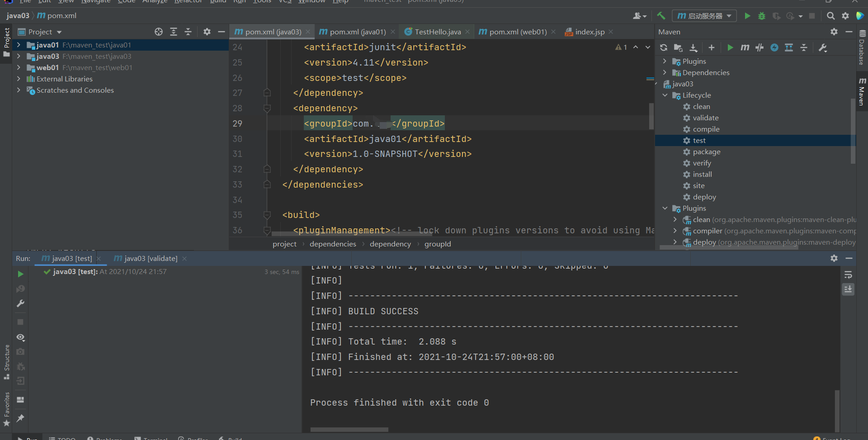Select the deploy lifecycle phase
Image resolution: width=868 pixels, height=440 pixels.
point(704,197)
